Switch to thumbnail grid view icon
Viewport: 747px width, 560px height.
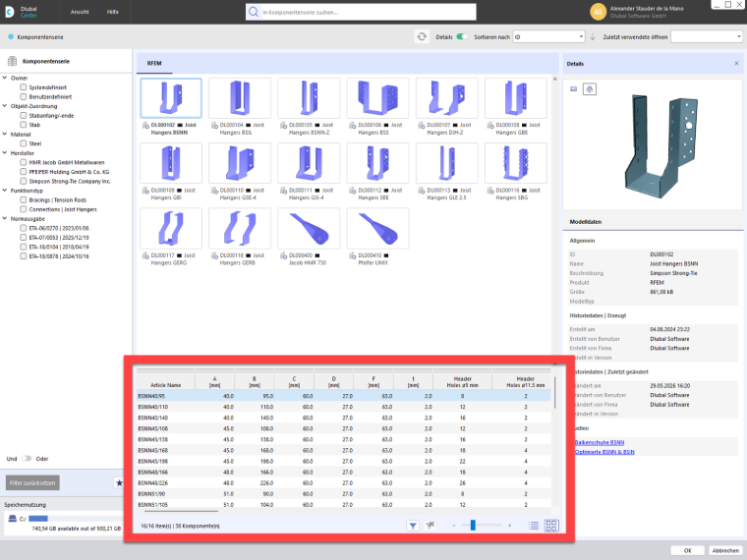tap(551, 526)
